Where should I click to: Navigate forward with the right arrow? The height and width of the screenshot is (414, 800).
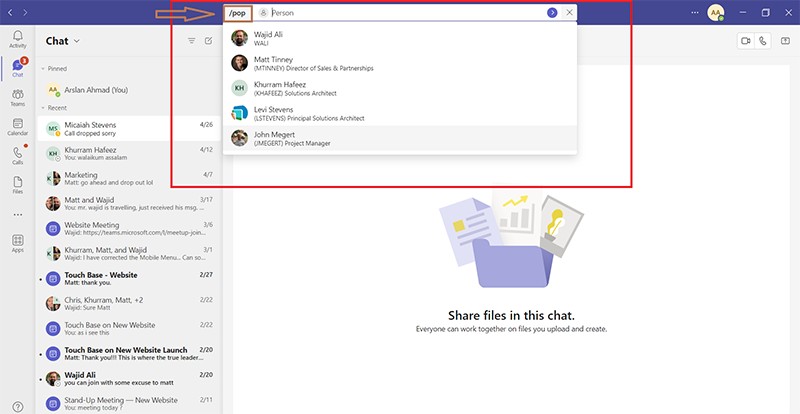click(25, 13)
